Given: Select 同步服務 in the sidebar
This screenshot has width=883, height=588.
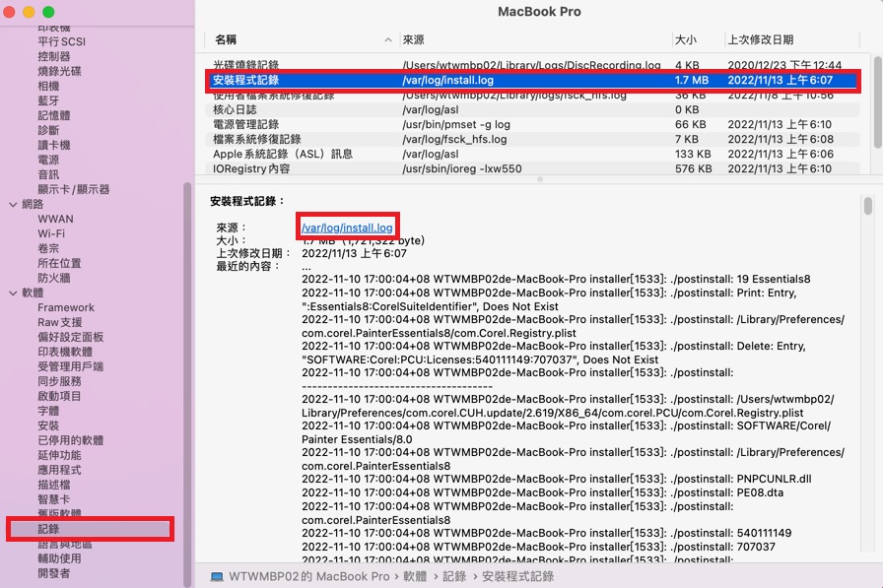Looking at the screenshot, I should [59, 381].
